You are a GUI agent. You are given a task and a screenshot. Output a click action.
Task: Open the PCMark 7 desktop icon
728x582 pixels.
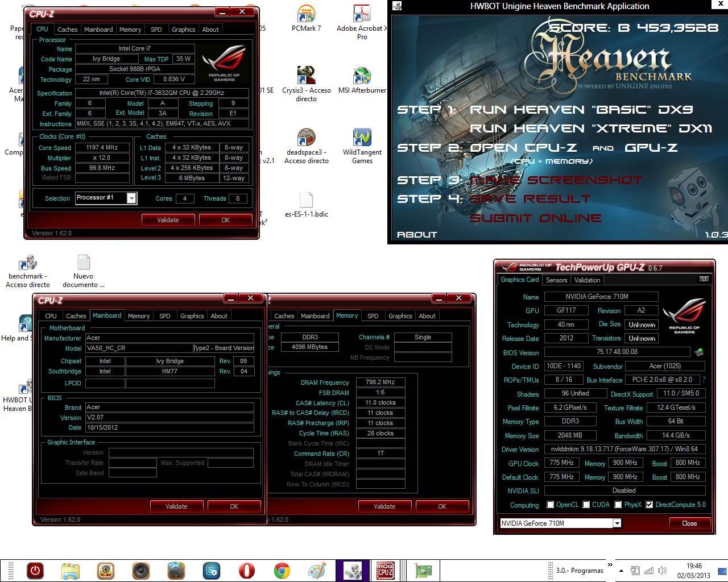click(306, 19)
